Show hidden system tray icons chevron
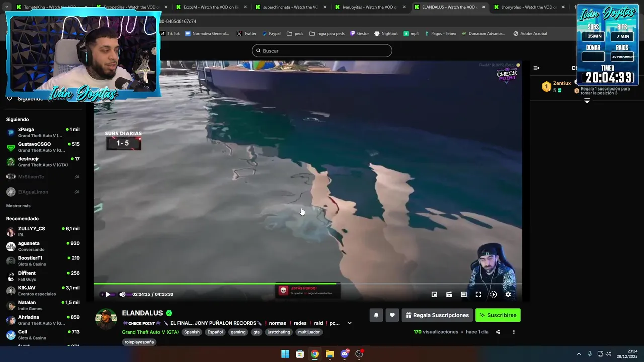 (579, 354)
